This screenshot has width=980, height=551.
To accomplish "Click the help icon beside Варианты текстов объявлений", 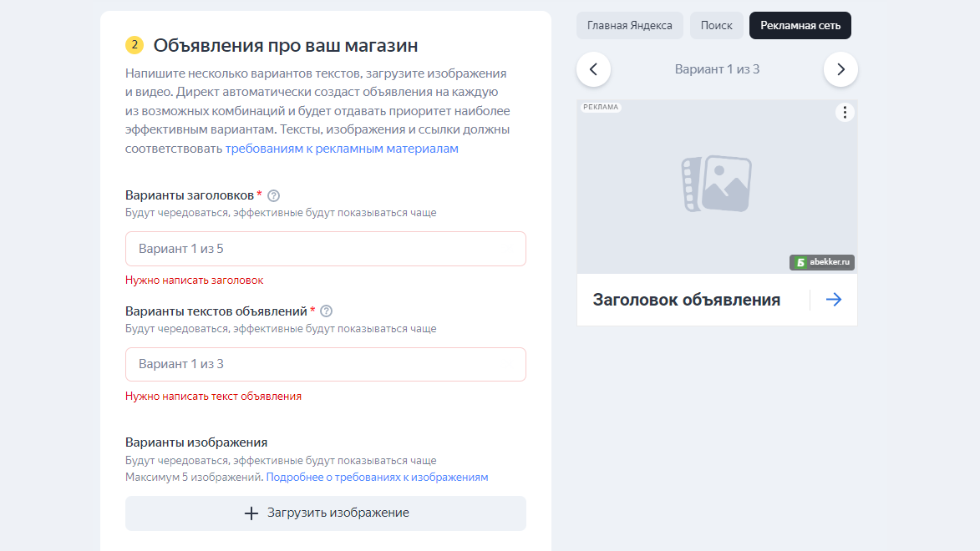I will [x=327, y=311].
